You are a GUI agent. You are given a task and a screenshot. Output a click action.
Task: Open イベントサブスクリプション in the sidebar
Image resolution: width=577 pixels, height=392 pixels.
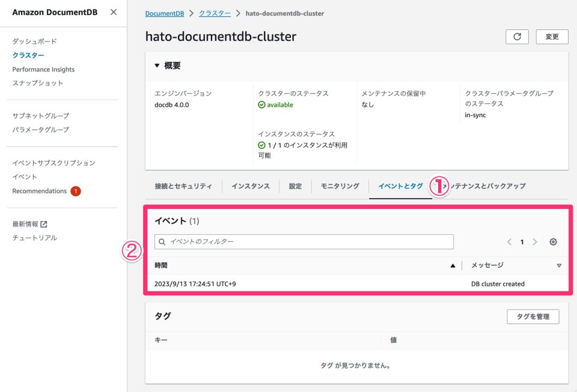(x=53, y=163)
